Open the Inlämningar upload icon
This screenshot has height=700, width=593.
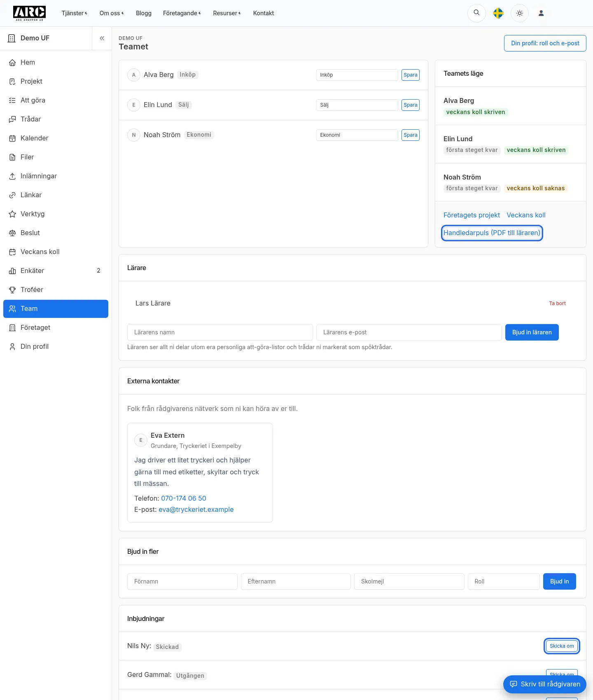[x=12, y=176]
